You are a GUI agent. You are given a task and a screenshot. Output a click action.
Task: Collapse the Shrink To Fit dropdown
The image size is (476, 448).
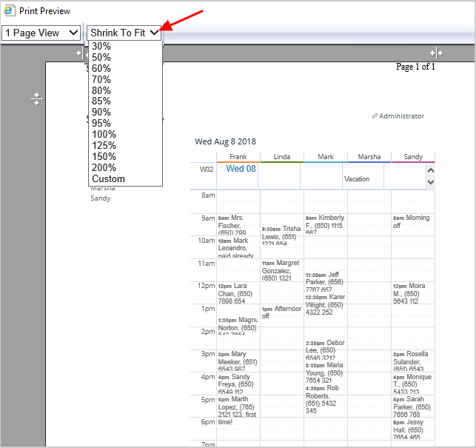pyautogui.click(x=124, y=33)
